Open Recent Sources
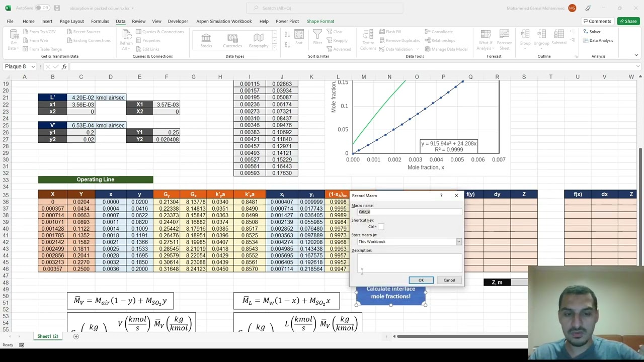 coord(83,32)
